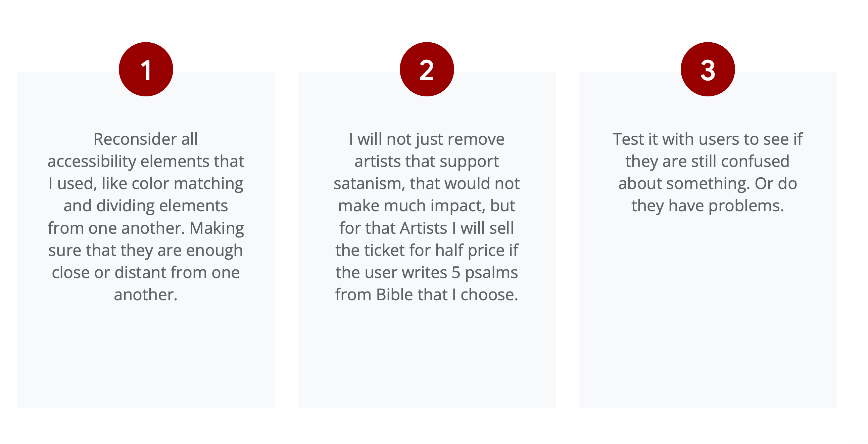Click the red circle numbered 2
Image resolution: width=868 pixels, height=444 pixels.
[x=427, y=70]
